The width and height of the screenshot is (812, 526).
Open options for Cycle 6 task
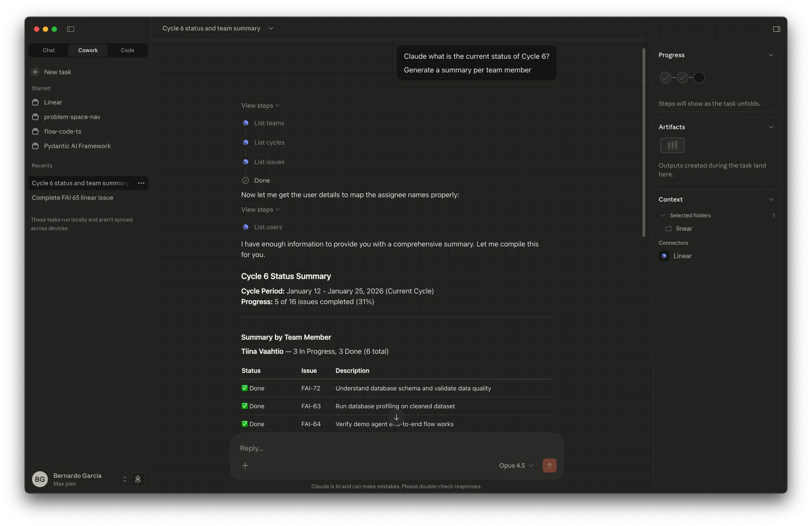click(x=141, y=183)
